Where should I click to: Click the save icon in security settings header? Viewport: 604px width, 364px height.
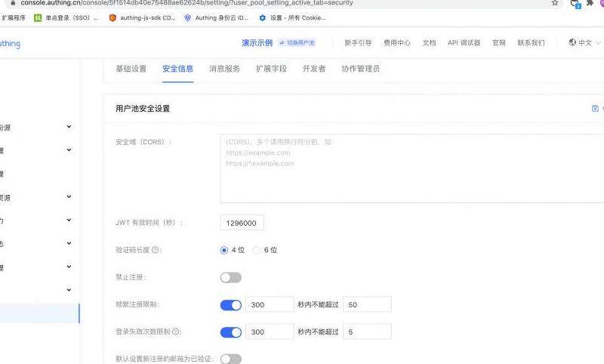595,109
